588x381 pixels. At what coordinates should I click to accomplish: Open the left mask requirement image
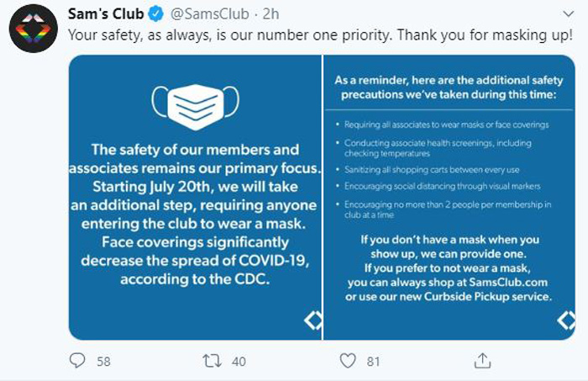coord(195,198)
